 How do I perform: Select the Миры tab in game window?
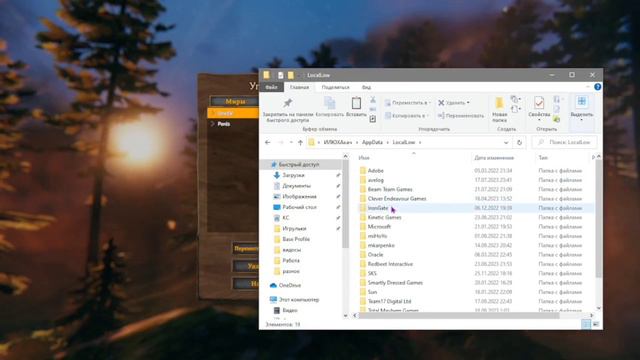(235, 101)
